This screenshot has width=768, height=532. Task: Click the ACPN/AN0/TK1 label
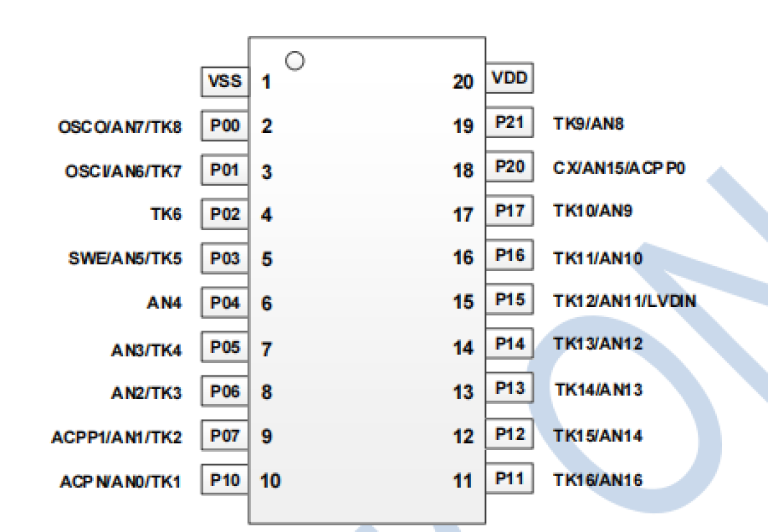coord(120,481)
